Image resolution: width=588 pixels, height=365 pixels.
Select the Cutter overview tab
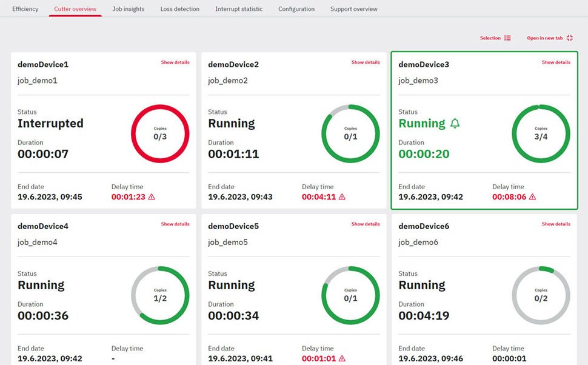pos(75,9)
